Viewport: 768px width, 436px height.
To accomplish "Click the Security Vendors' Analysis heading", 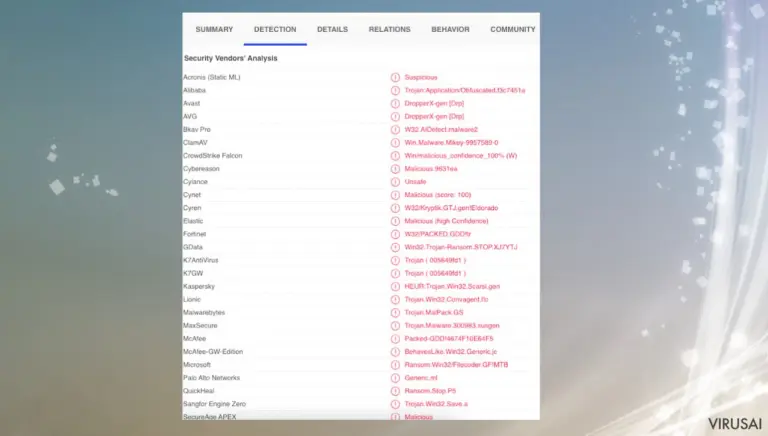I will 231,58.
